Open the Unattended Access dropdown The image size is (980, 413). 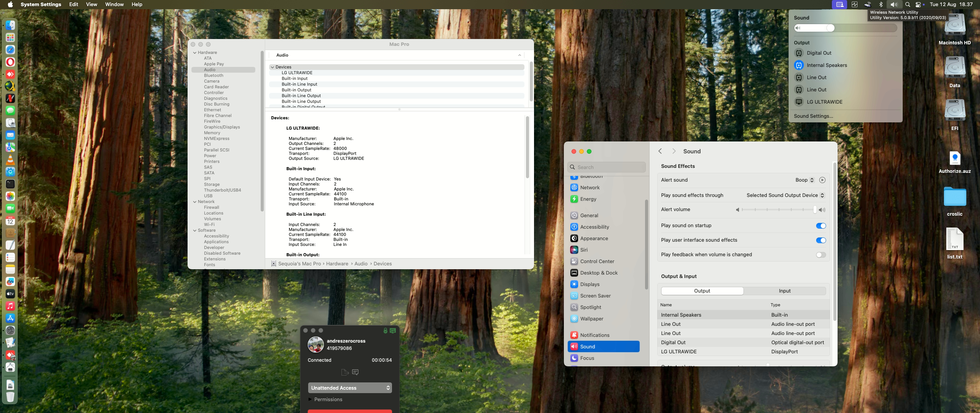(x=350, y=388)
